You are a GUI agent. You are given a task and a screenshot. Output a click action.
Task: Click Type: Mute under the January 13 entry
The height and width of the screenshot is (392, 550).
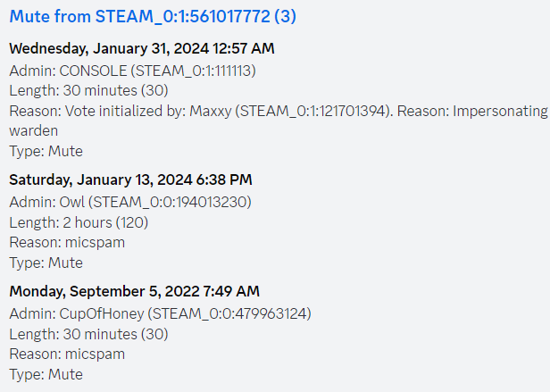[46, 263]
